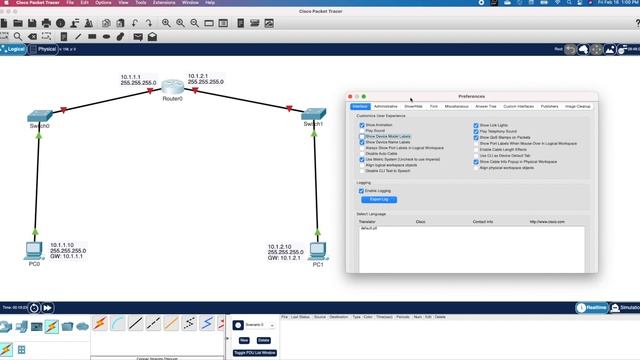Click the Router0 device on the canvas
Screen dimensions: 640x360
click(172, 87)
